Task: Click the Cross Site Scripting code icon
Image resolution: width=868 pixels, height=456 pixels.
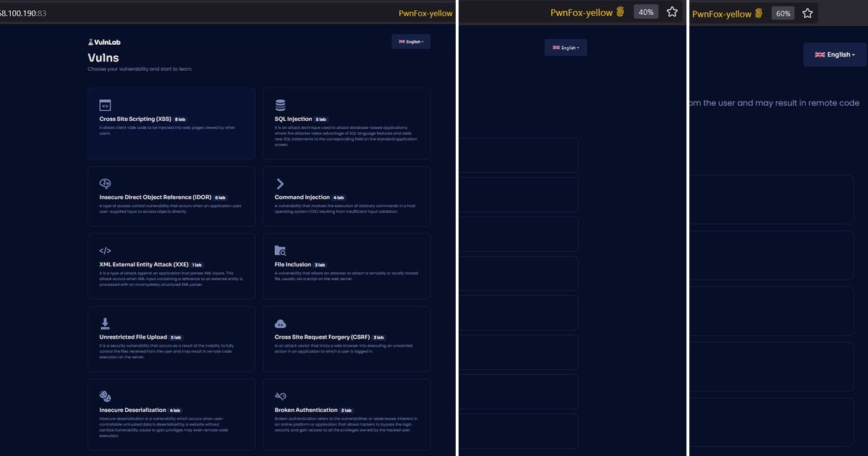Action: [105, 105]
